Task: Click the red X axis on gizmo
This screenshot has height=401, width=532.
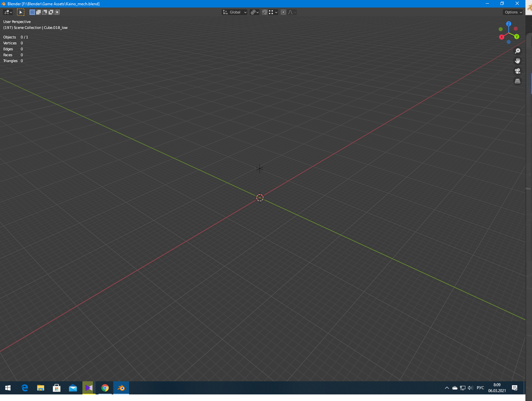Action: coord(501,37)
